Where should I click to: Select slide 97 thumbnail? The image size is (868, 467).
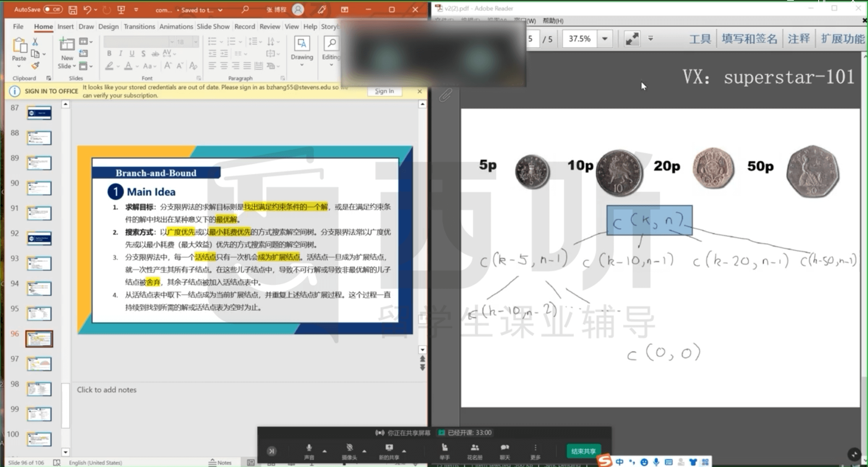pyautogui.click(x=39, y=364)
